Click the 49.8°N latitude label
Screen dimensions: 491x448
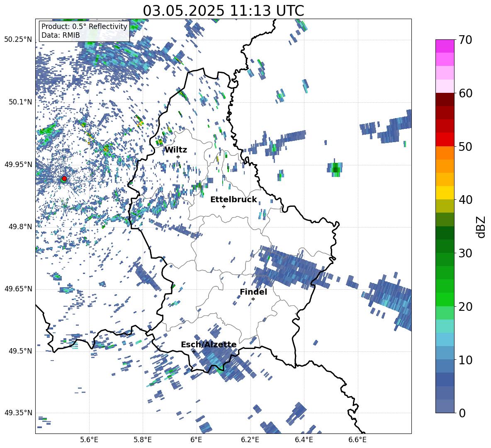pos(20,227)
